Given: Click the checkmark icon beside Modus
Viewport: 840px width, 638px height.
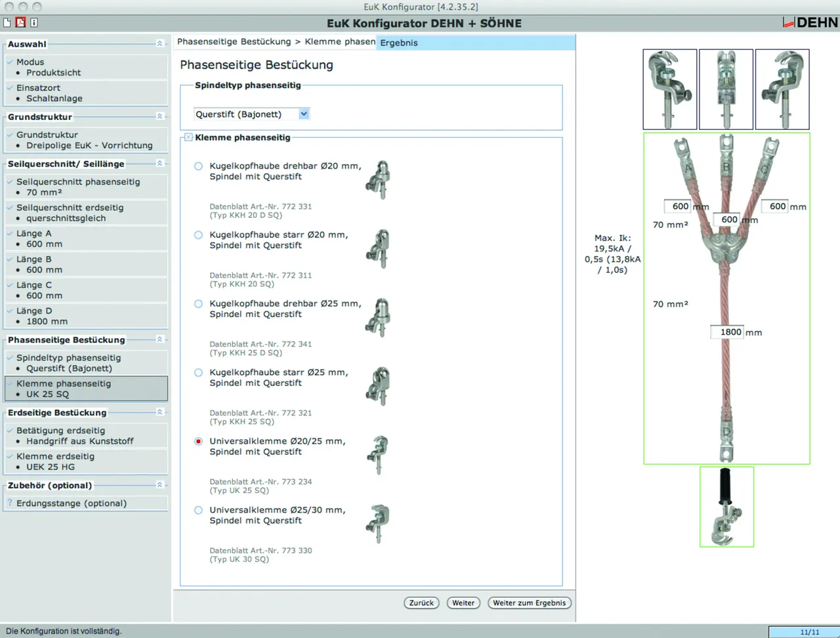Looking at the screenshot, I should tap(10, 62).
